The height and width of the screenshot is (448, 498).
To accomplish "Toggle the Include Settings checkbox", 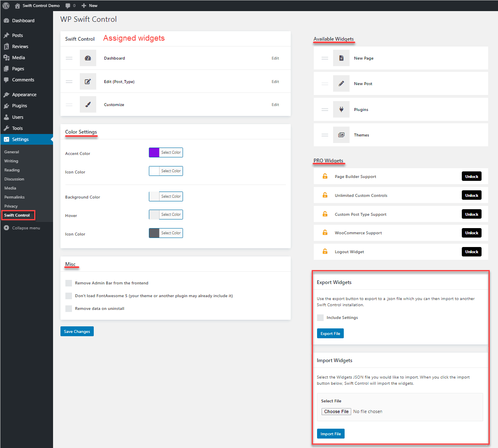I will click(320, 318).
